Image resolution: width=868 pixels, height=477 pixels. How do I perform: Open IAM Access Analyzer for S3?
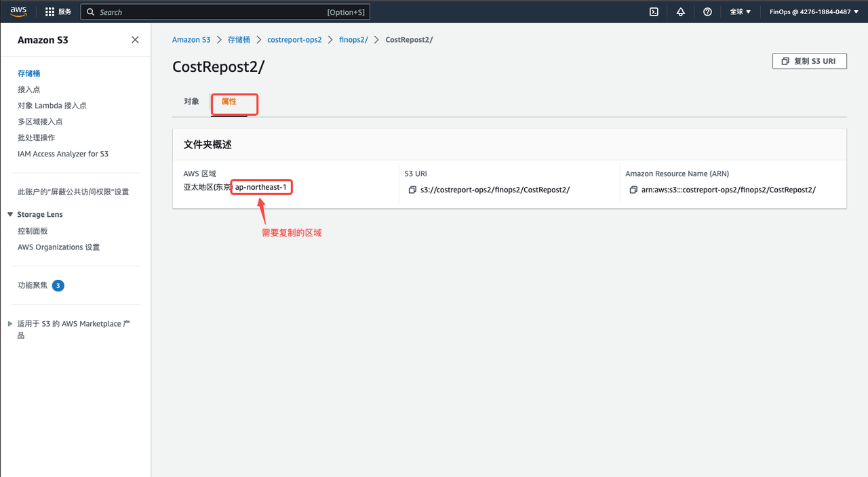[63, 154]
